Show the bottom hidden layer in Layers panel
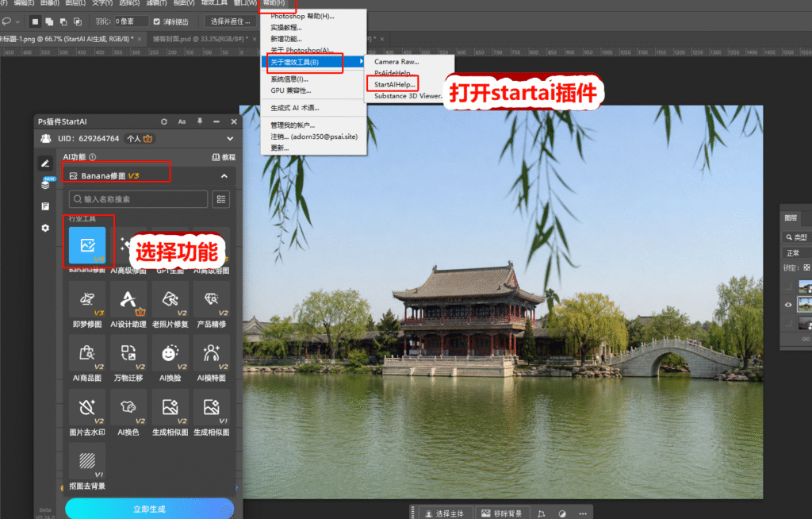Viewport: 812px width, 519px height. tap(788, 323)
